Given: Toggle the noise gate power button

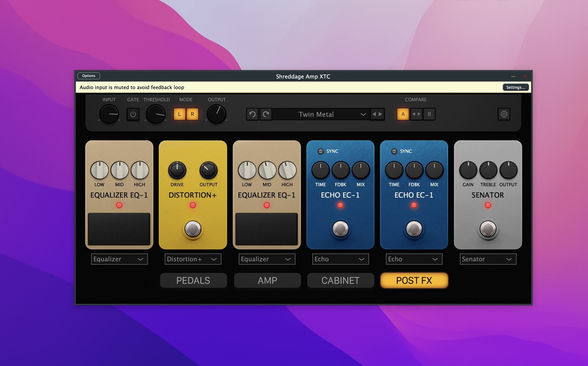Looking at the screenshot, I should pos(133,114).
